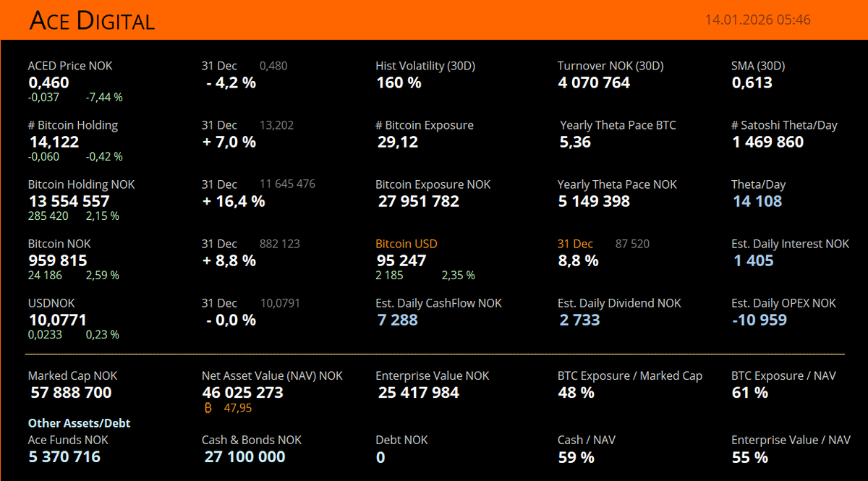Click the Bitcoin USD change 2,35 %
This screenshot has width=868, height=481.
pyautogui.click(x=459, y=276)
